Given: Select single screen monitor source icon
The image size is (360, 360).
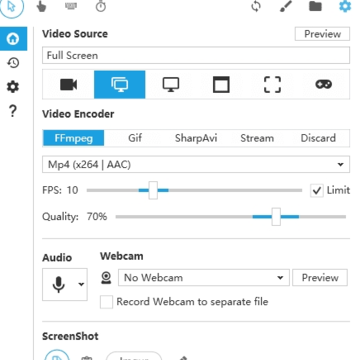Looking at the screenshot, I should 171,84.
